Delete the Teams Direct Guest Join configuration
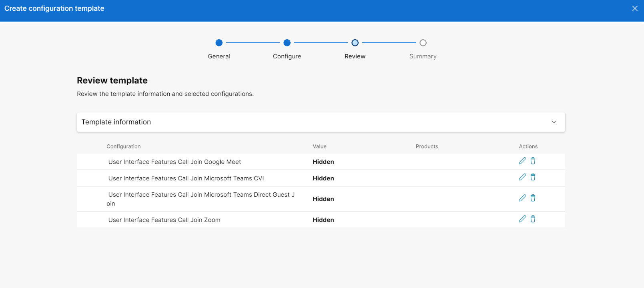 point(533,198)
